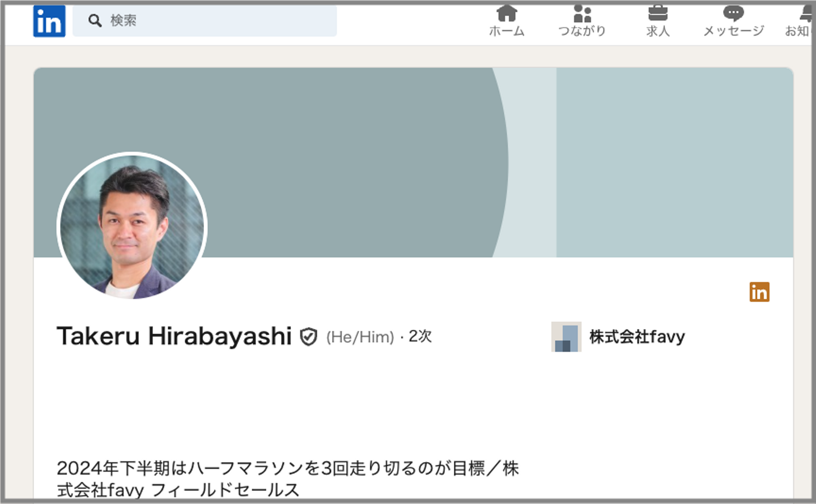Image resolution: width=816 pixels, height=504 pixels.
Task: Click the headline text about ハーフマラソン
Action: coord(288,479)
